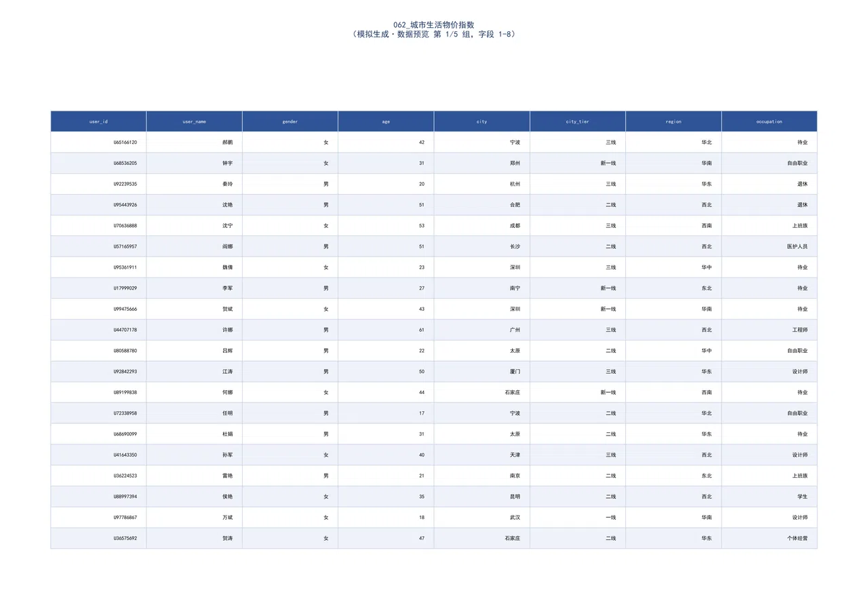
Task: Select the user ID cell U68536205
Action: coord(98,164)
